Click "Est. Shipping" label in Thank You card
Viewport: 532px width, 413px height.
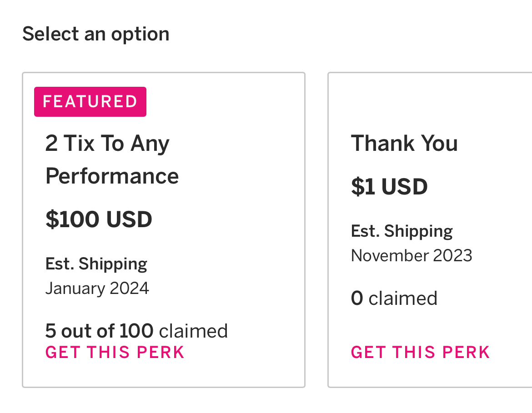tap(402, 231)
